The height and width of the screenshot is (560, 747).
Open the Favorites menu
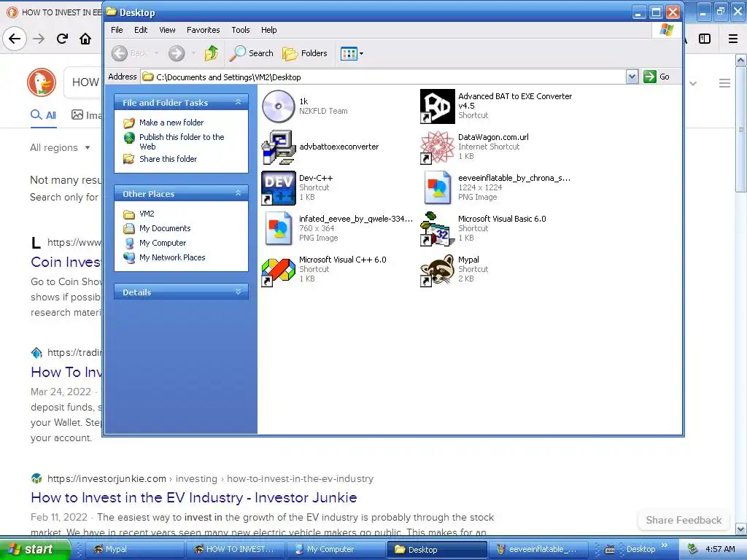tap(203, 30)
